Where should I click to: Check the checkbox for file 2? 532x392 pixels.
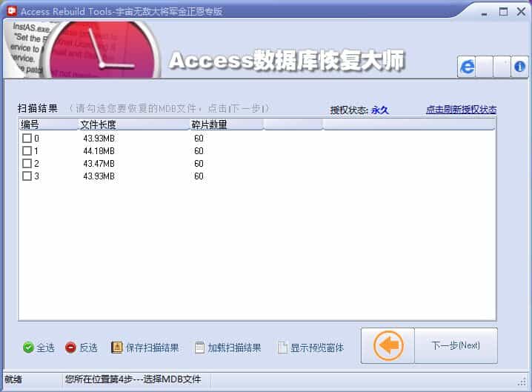click(x=27, y=163)
